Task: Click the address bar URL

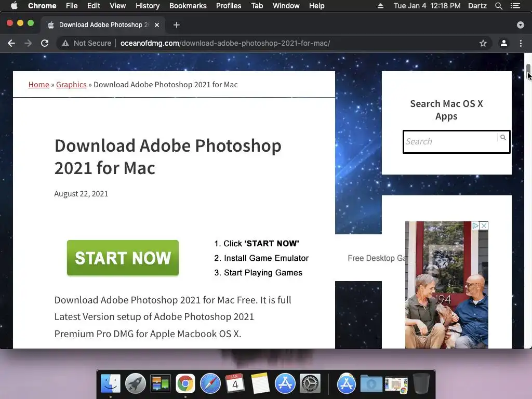Action: point(225,43)
